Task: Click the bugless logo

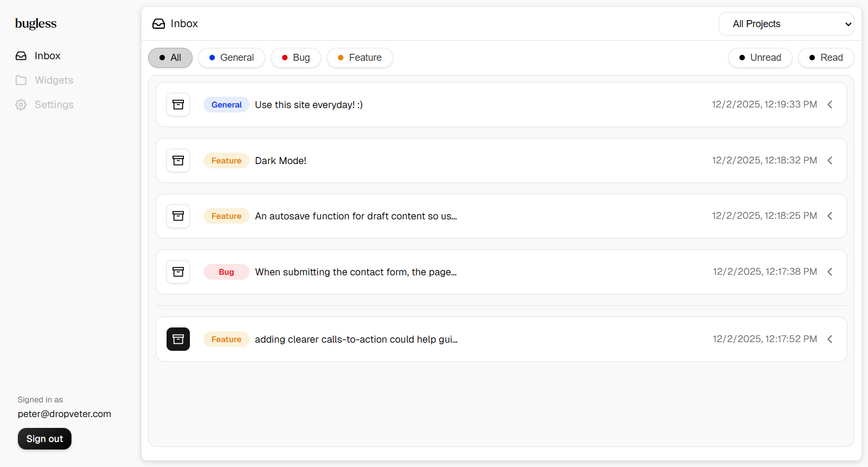Action: coord(36,23)
